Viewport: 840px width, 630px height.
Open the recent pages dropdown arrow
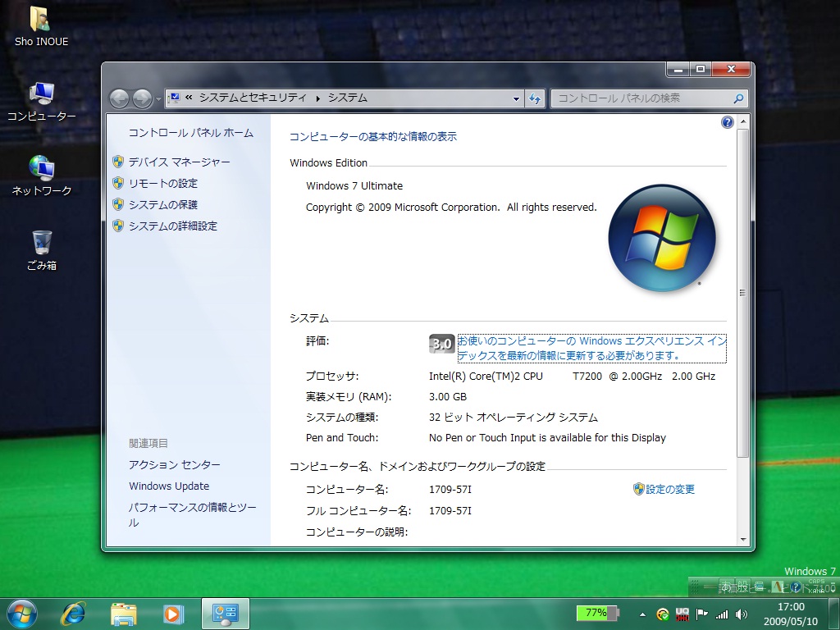[x=158, y=98]
